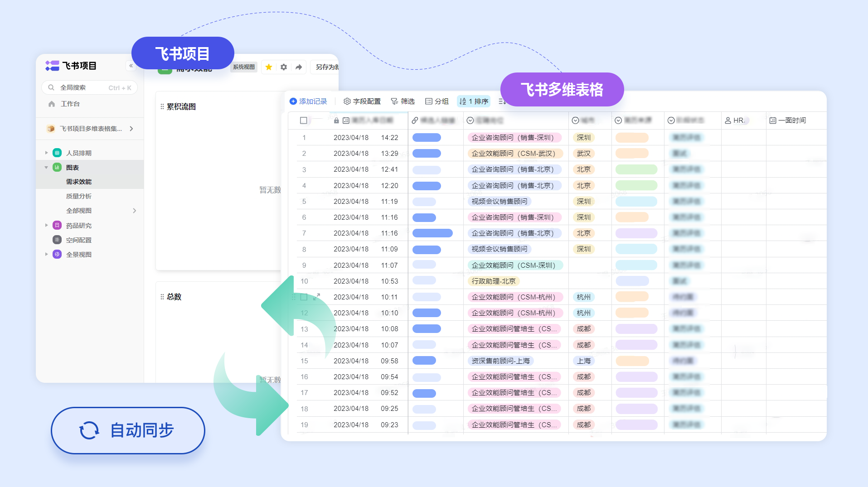Toggle the yellow favorite star
The width and height of the screenshot is (868, 487).
[x=268, y=67]
